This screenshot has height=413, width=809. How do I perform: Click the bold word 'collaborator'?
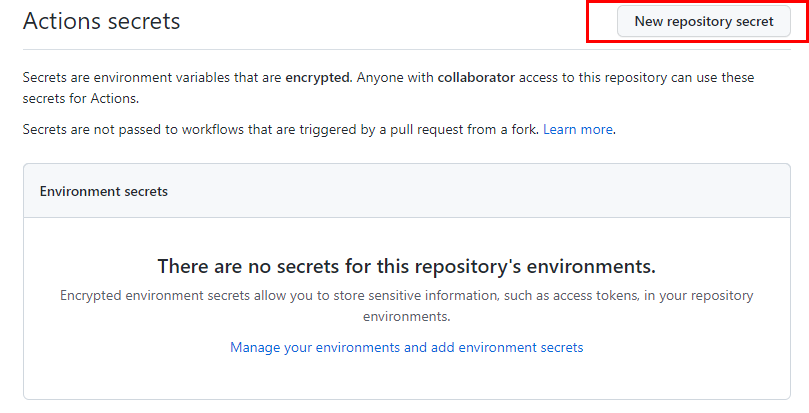click(476, 77)
